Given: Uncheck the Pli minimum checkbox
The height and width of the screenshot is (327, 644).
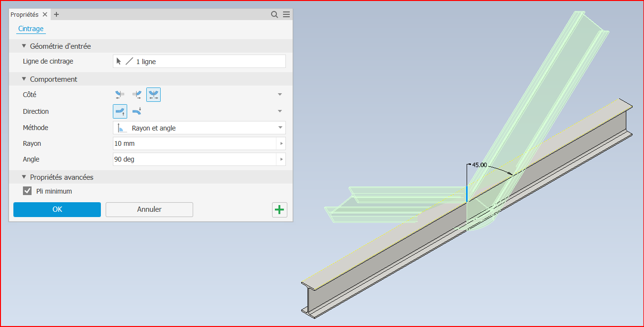Looking at the screenshot, I should click(x=28, y=191).
